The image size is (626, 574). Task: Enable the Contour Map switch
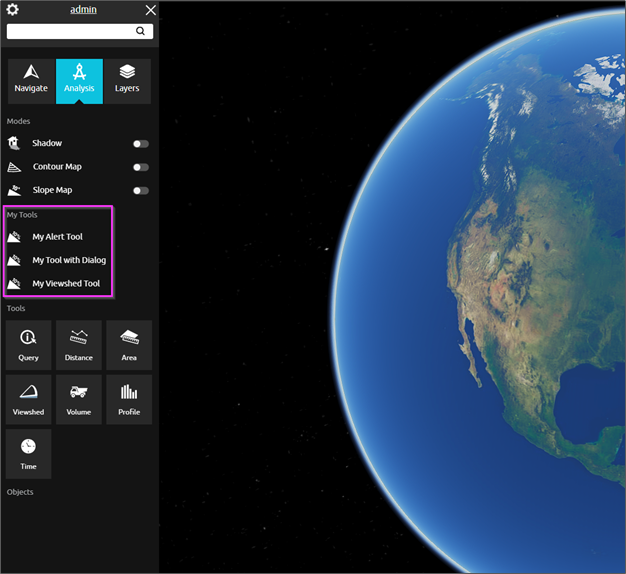141,167
